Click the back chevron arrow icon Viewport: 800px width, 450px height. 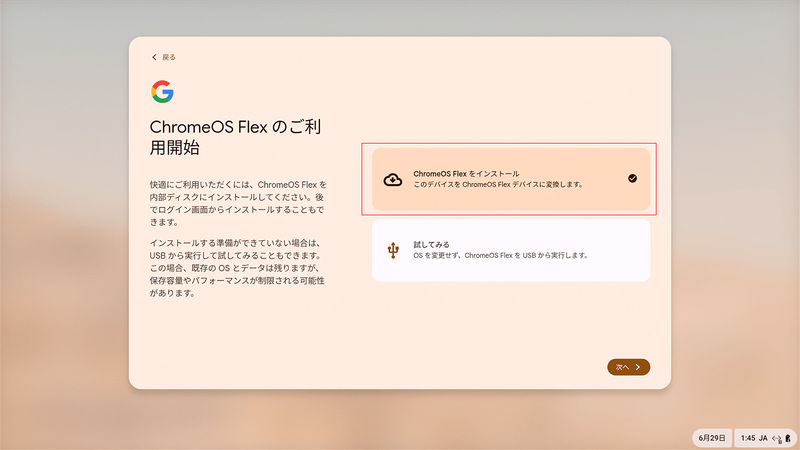click(154, 57)
